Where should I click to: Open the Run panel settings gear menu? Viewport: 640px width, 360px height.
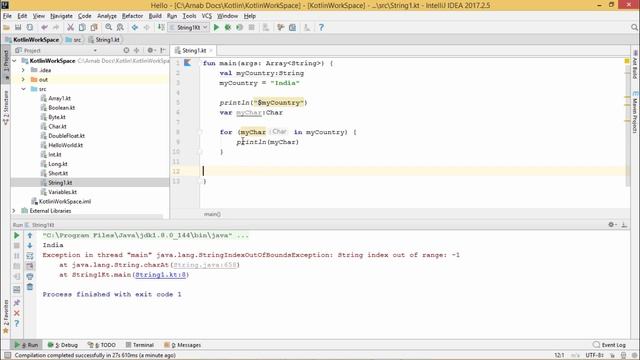(612, 224)
